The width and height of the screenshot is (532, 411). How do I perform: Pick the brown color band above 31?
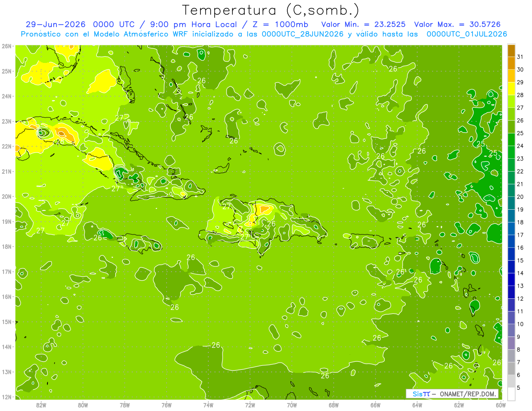pos(511,50)
